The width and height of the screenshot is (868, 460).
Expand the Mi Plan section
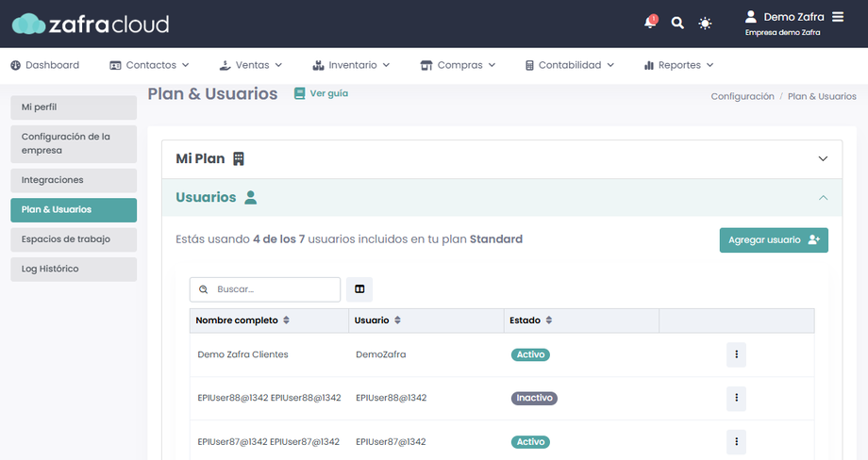click(x=823, y=159)
